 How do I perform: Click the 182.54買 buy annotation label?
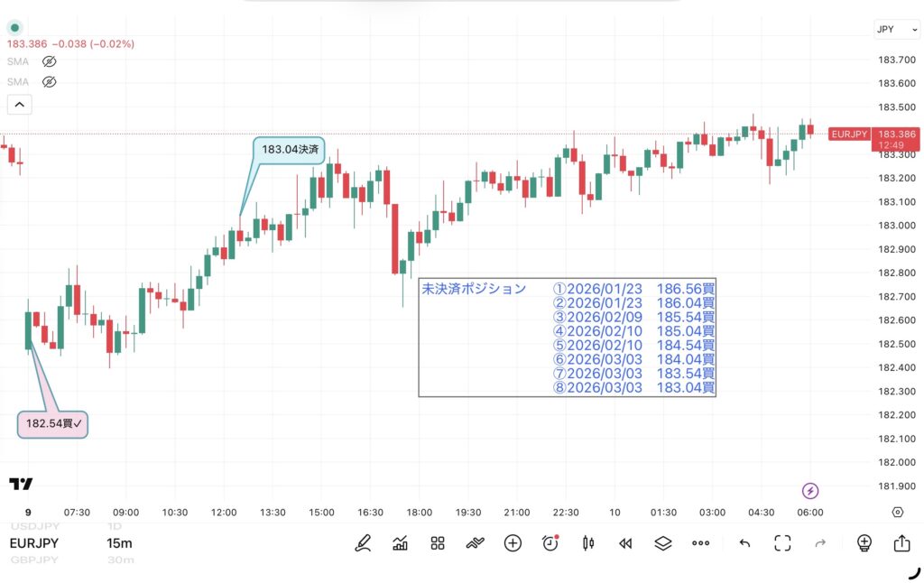[54, 423]
